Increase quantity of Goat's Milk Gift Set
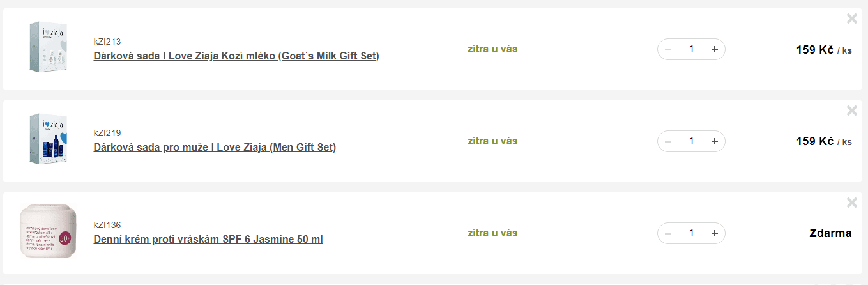 pos(714,49)
